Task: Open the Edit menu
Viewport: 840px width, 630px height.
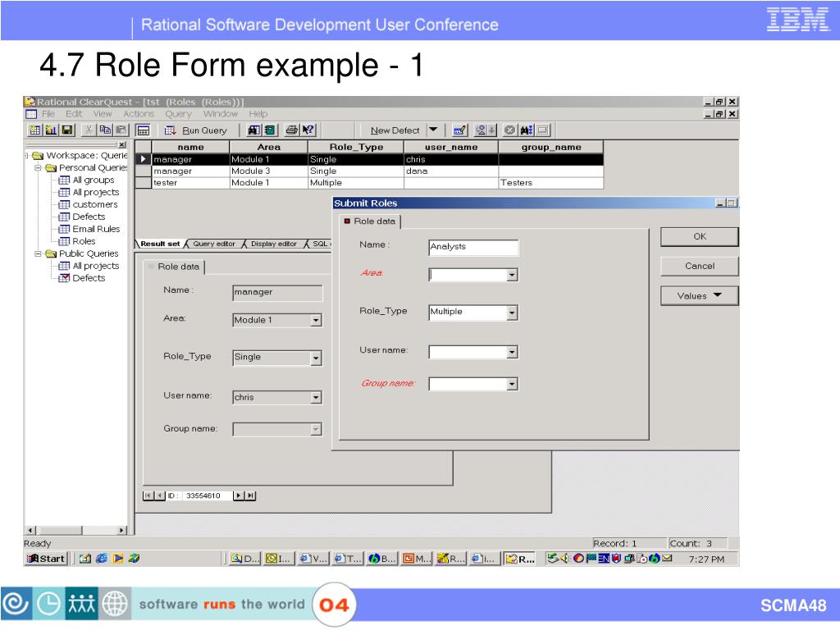Action: click(74, 113)
